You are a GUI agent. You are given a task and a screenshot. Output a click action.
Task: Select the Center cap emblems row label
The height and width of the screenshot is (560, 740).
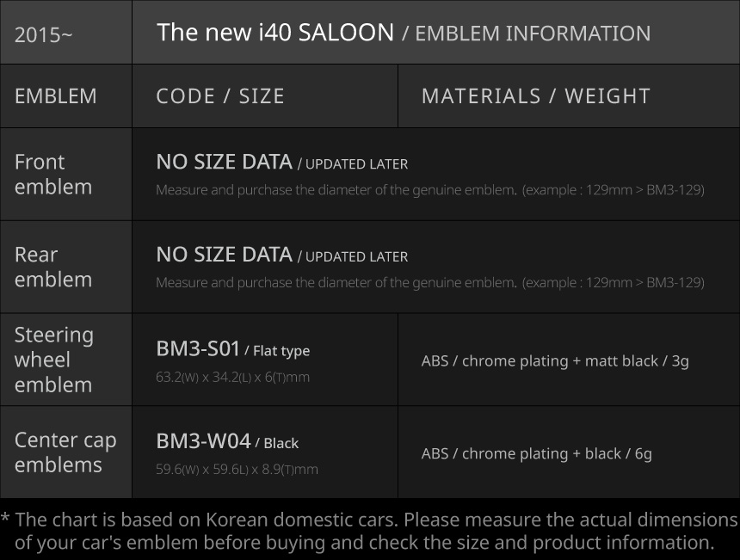coord(65,452)
